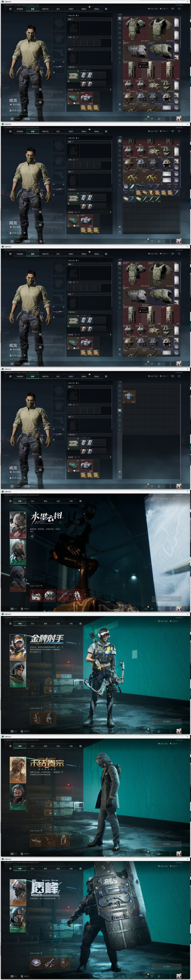Play the skin preview video in 水墨云图 window
The image size is (191, 980).
[x=32, y=536]
